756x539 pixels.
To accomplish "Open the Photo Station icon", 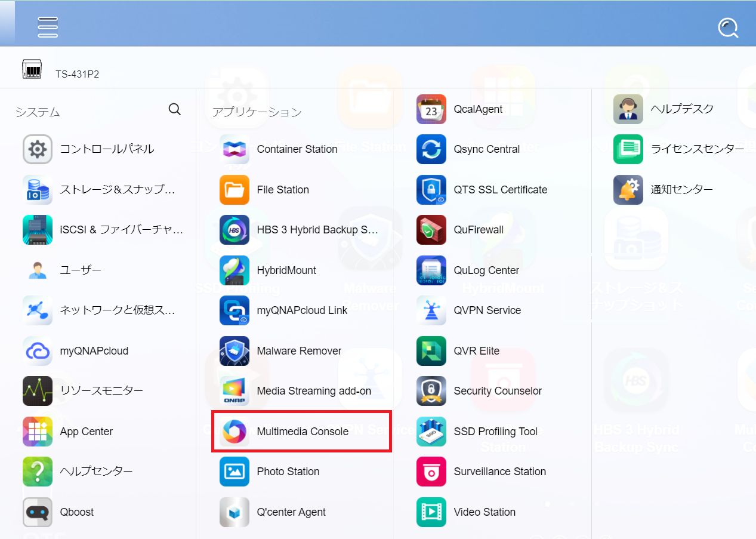I will pos(234,472).
